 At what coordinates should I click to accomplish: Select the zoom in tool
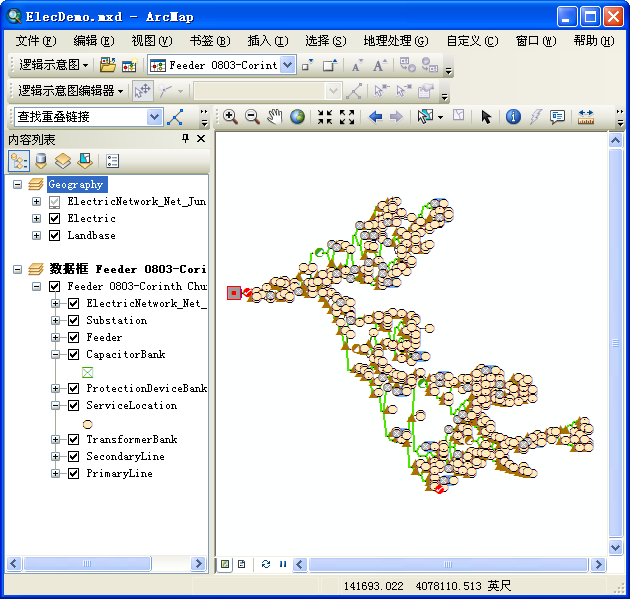tap(230, 117)
